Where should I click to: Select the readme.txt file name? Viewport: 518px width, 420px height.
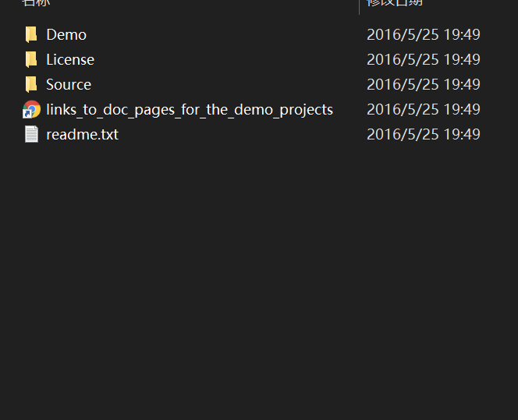[x=82, y=134]
